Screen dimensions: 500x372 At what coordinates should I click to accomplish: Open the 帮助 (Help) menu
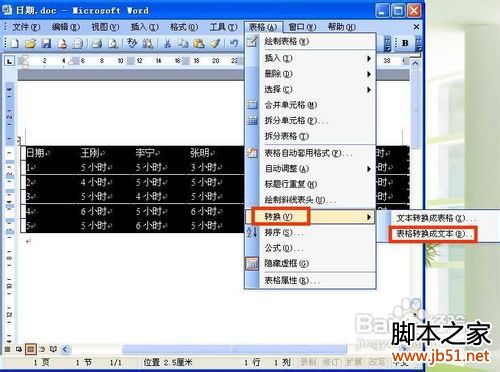[x=342, y=27]
